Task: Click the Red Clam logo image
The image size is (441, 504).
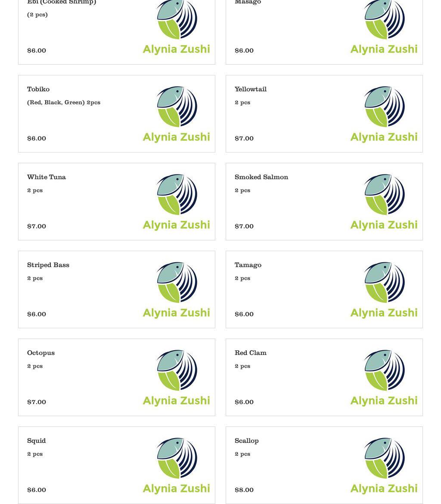Action: point(384,377)
